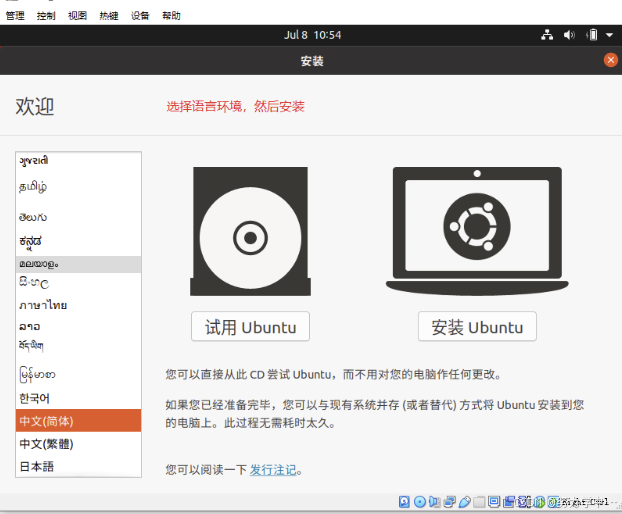Select the Tibetan language row

tap(78, 346)
